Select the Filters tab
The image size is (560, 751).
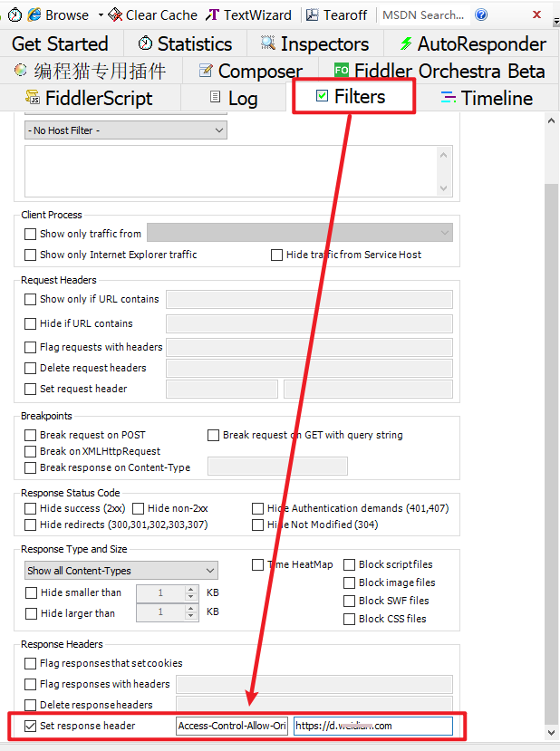point(353,96)
